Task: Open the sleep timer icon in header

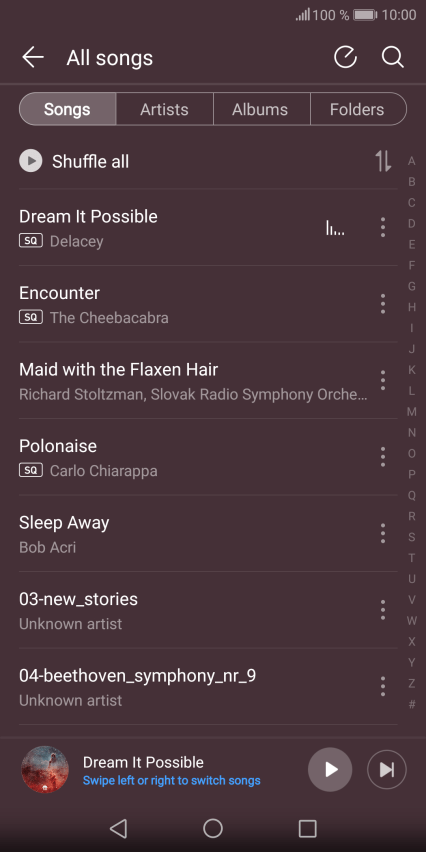Action: pos(345,57)
